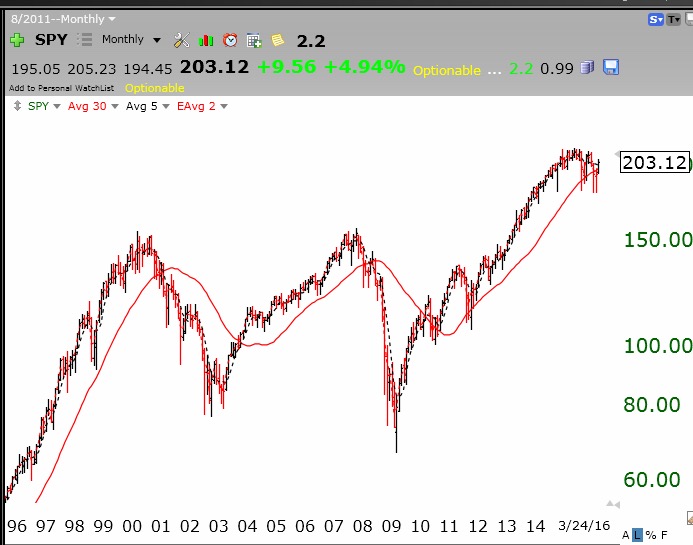693x545 pixels.
Task: Open the alarm clock alert icon
Action: pos(230,40)
